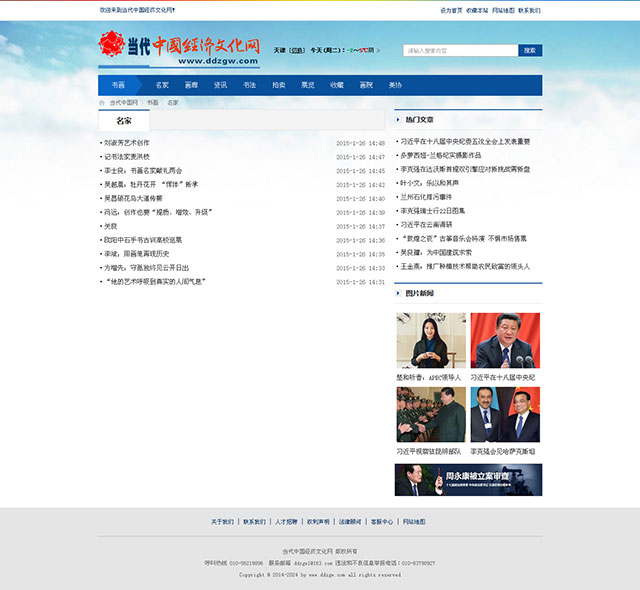
Task: Click the arrow icon beside 图片新闻
Action: 398,293
